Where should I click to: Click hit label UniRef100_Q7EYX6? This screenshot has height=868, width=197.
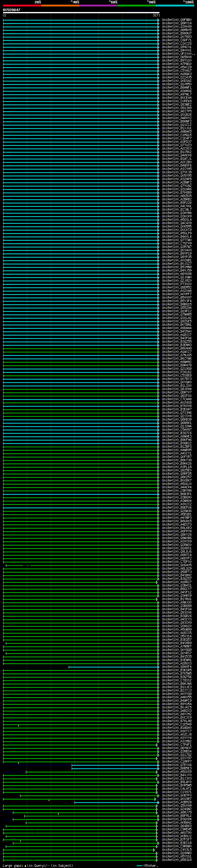tap(177, 765)
